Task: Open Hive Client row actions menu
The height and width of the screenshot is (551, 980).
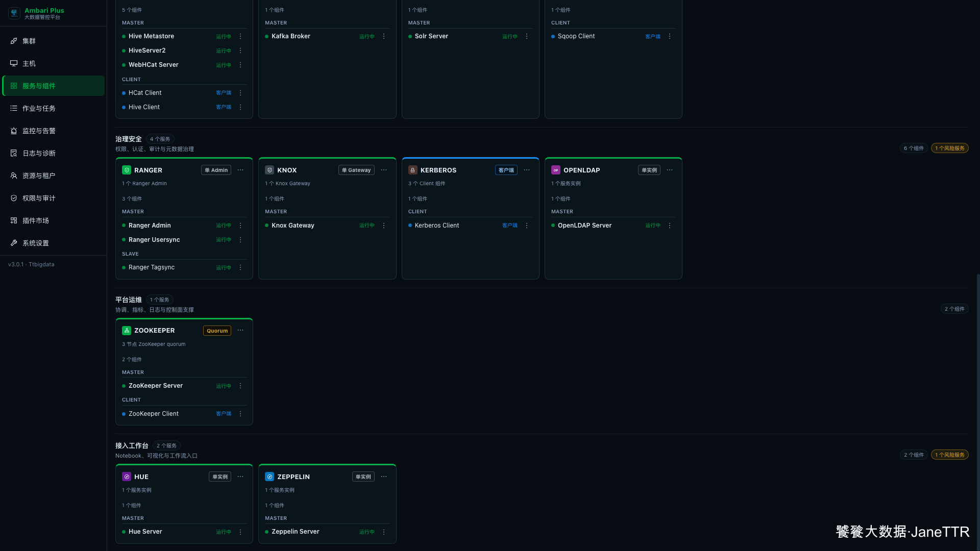Action: 240,107
